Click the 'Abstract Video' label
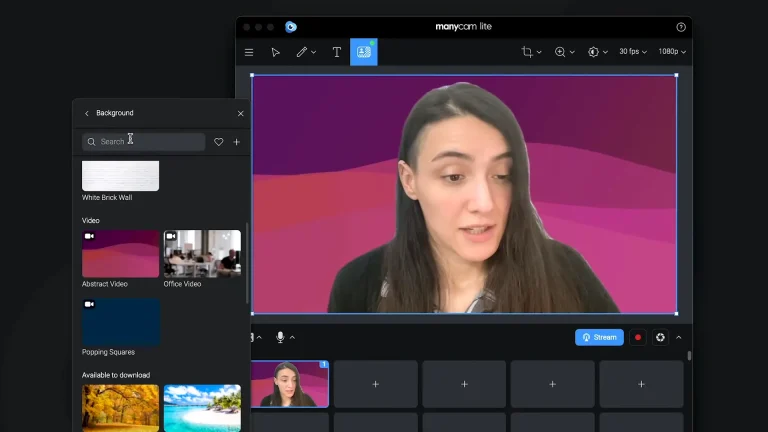 (x=104, y=284)
